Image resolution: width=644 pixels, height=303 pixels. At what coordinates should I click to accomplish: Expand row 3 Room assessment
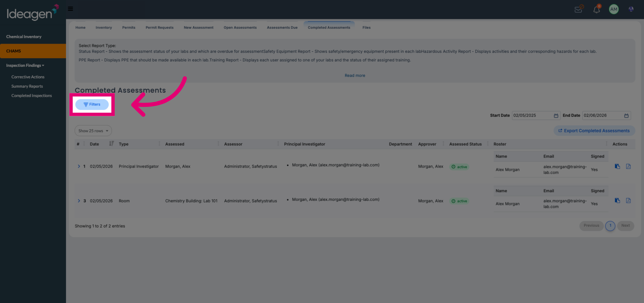click(79, 201)
